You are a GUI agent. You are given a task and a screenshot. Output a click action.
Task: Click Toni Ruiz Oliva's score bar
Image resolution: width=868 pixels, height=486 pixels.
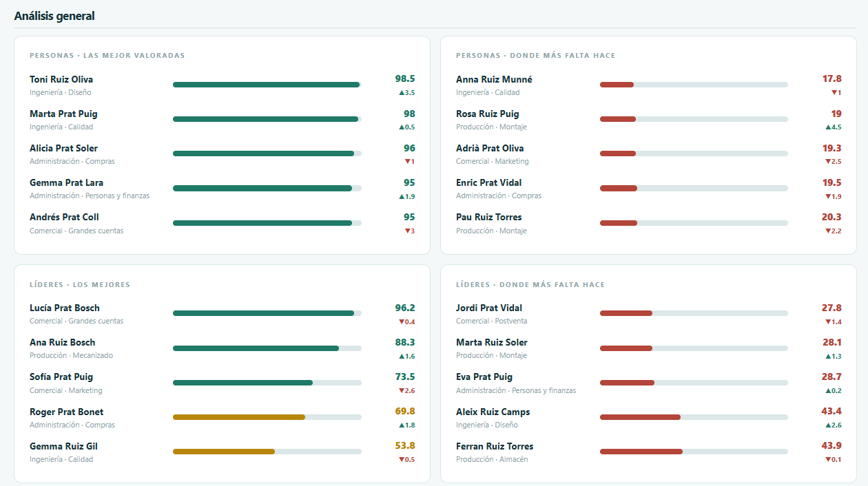[267, 85]
